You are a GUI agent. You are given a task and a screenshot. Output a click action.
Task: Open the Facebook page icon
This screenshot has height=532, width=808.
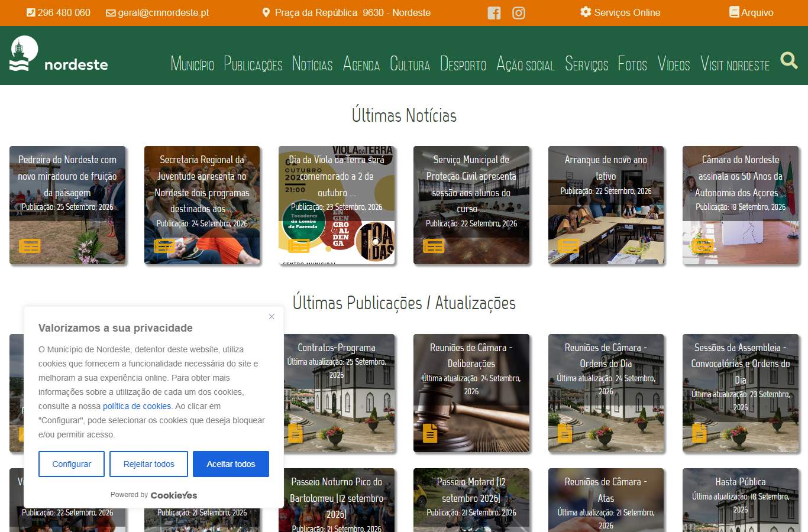point(494,13)
